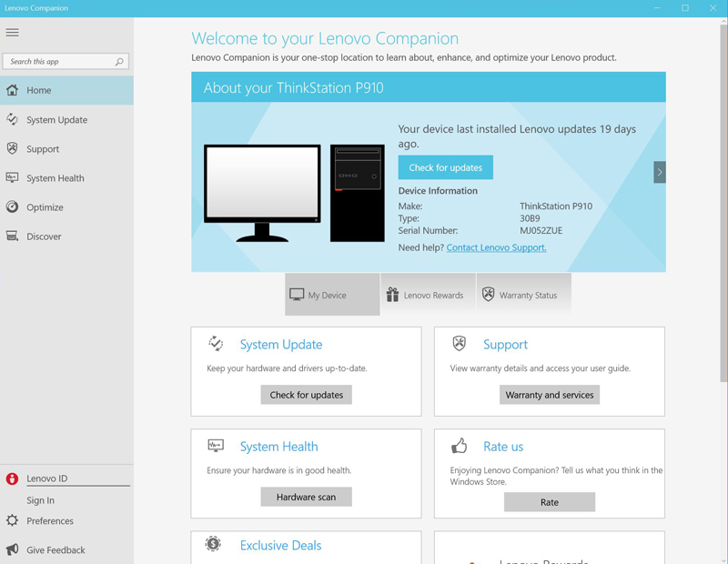The image size is (728, 564).
Task: Click the Device Information heading
Action: pos(438,191)
